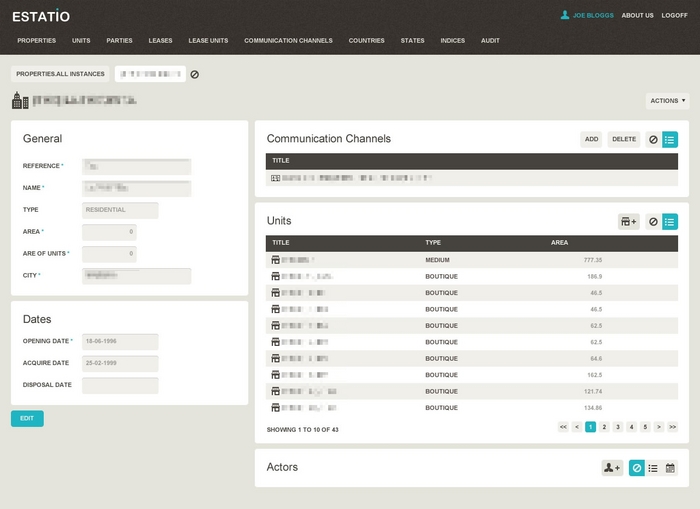
Task: Jump to page 3 of units
Action: pos(617,427)
